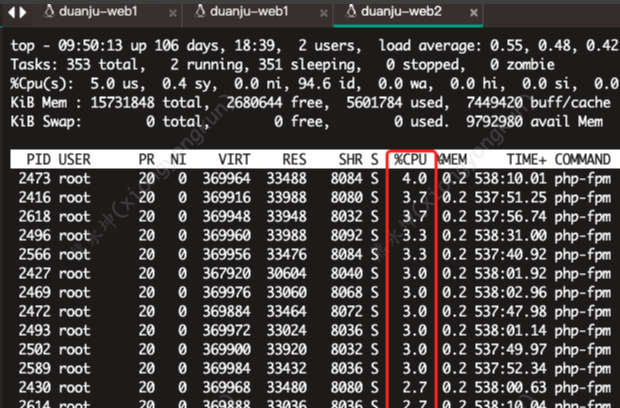This screenshot has height=408, width=620.
Task: Select PID 2469 in process list
Action: (x=34, y=293)
